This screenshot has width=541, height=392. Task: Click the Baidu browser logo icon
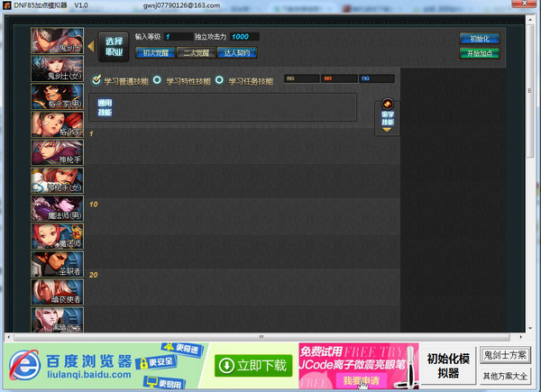point(23,363)
